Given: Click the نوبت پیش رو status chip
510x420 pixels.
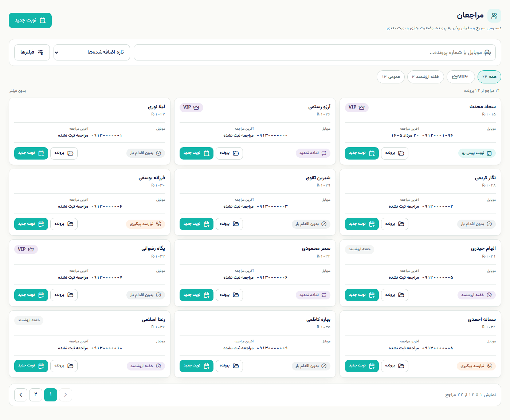Looking at the screenshot, I should 477,153.
